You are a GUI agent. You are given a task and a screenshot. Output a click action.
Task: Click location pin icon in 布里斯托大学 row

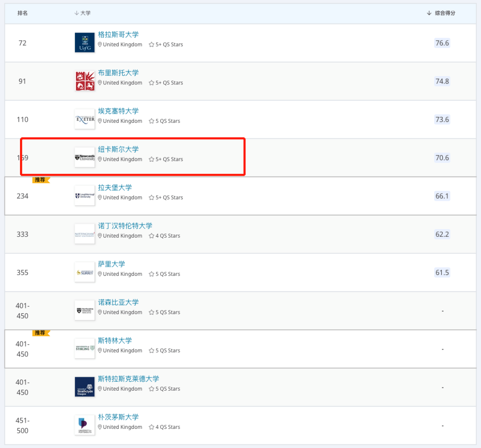[x=100, y=83]
